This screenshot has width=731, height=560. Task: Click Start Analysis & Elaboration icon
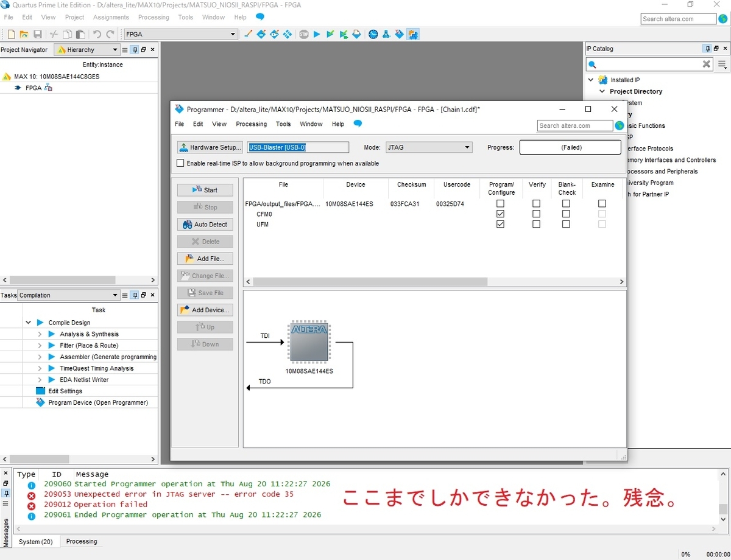click(330, 34)
